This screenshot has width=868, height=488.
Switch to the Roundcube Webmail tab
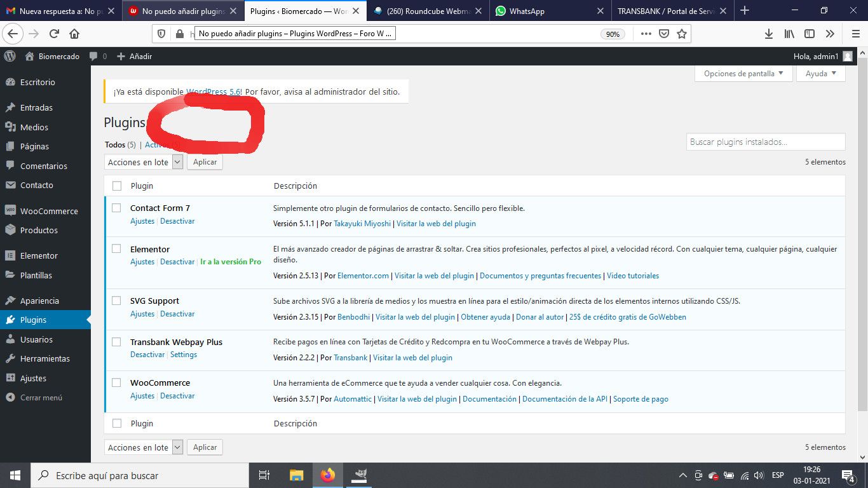pyautogui.click(x=428, y=11)
